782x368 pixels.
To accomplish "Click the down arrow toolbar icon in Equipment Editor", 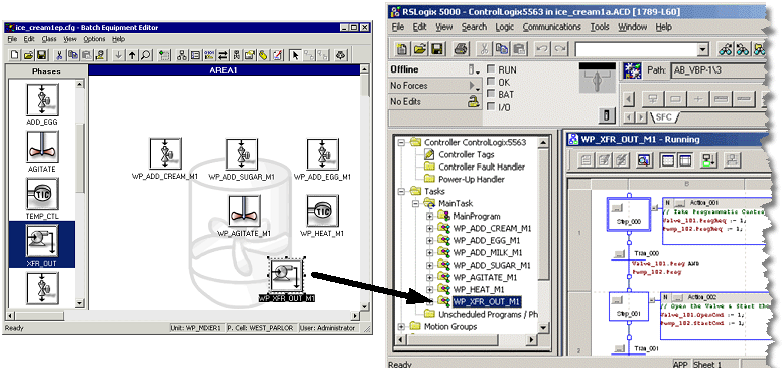I will click(x=118, y=55).
